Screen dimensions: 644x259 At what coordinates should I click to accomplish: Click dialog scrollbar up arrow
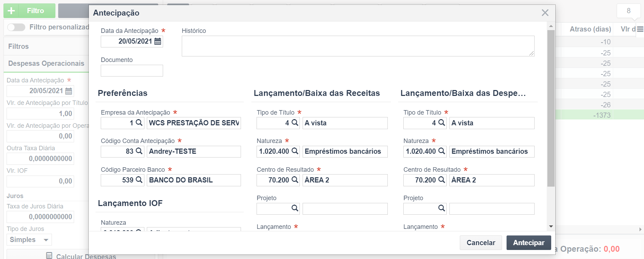[x=551, y=26]
